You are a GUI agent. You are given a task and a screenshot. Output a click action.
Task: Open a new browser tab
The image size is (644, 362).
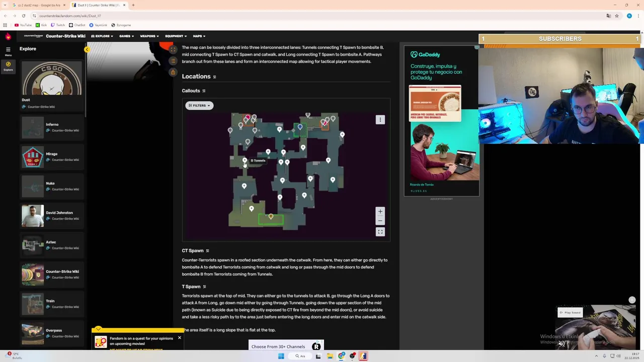click(x=133, y=5)
